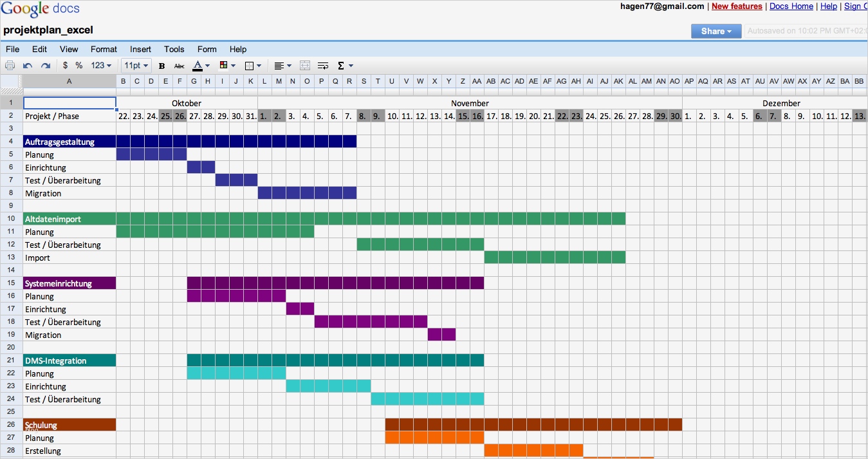Open the text alignment dropdown

(x=281, y=65)
